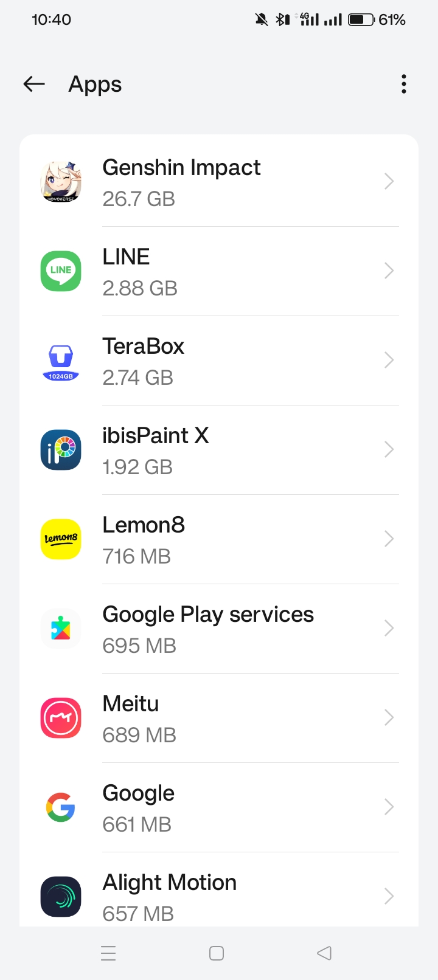
Task: Expand Genshin Impact details chevron
Action: 389,181
